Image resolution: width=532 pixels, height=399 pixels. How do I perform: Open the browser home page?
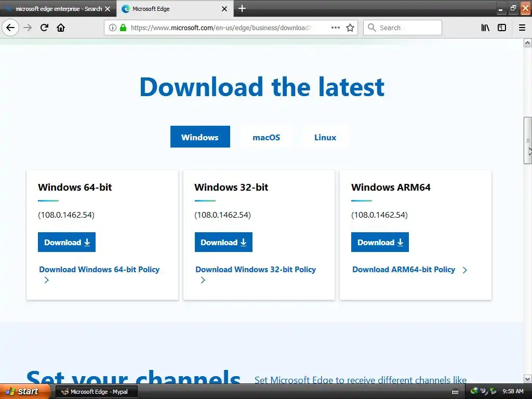pos(61,28)
